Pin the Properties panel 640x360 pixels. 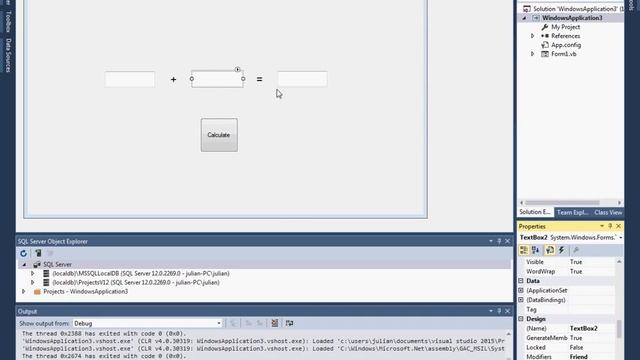[x=610, y=226]
